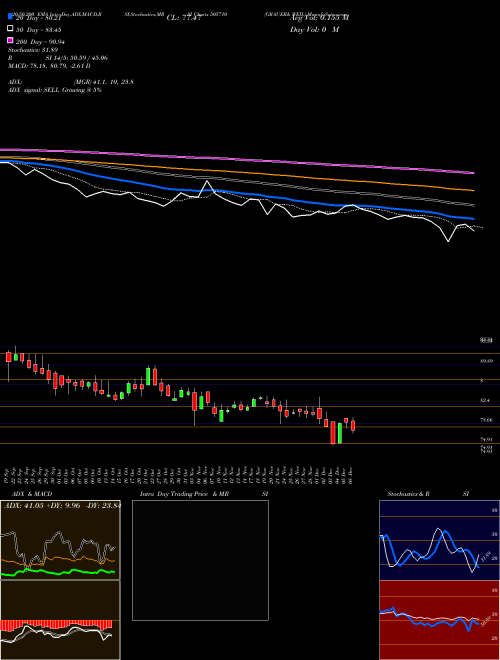The image size is (500, 660).
Task: Click the end of the orange moving average line
Action: (x=473, y=190)
